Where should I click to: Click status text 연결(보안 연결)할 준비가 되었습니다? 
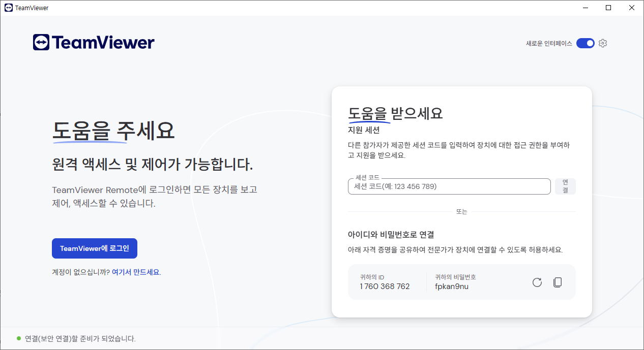tap(80, 338)
